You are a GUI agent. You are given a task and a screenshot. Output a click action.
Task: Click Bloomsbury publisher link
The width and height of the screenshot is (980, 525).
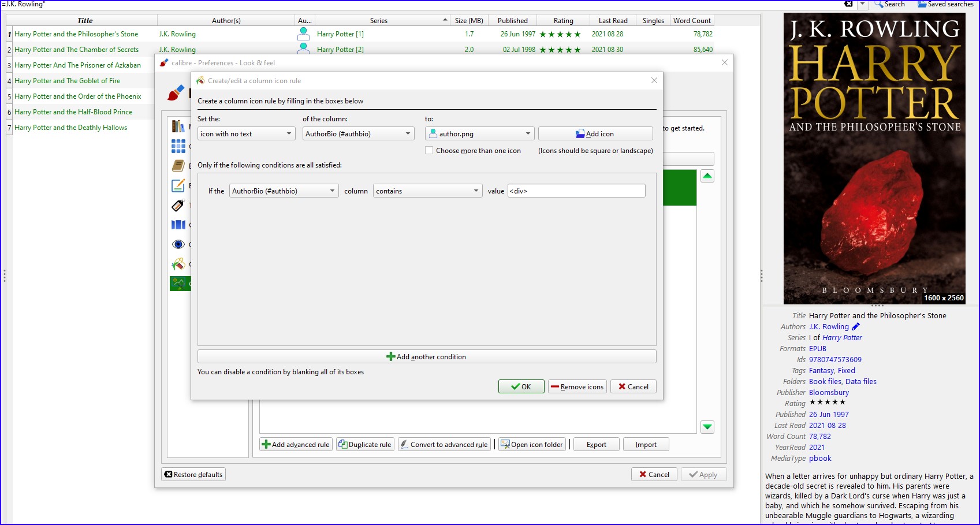829,393
